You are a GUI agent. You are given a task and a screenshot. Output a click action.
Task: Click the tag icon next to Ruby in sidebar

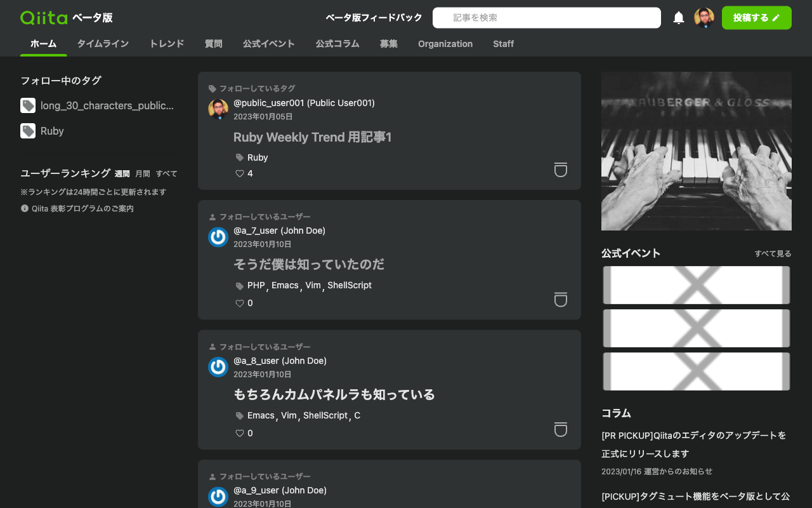[27, 131]
